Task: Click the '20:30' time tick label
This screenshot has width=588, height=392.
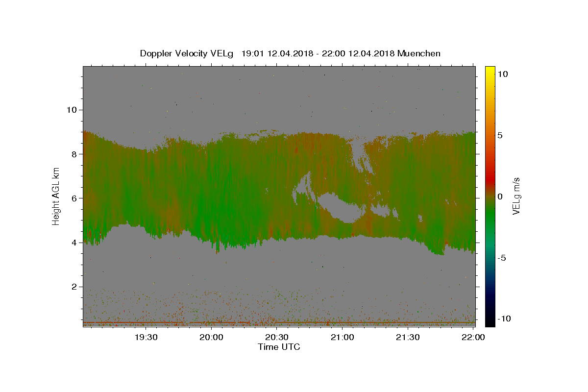Action: coord(277,337)
